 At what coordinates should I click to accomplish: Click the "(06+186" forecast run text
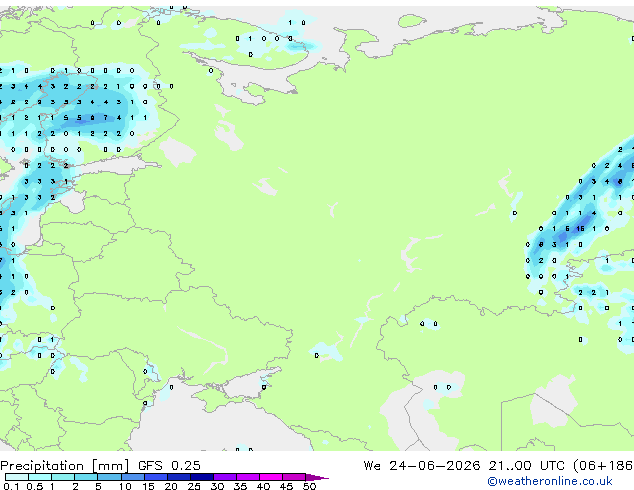click(603, 466)
